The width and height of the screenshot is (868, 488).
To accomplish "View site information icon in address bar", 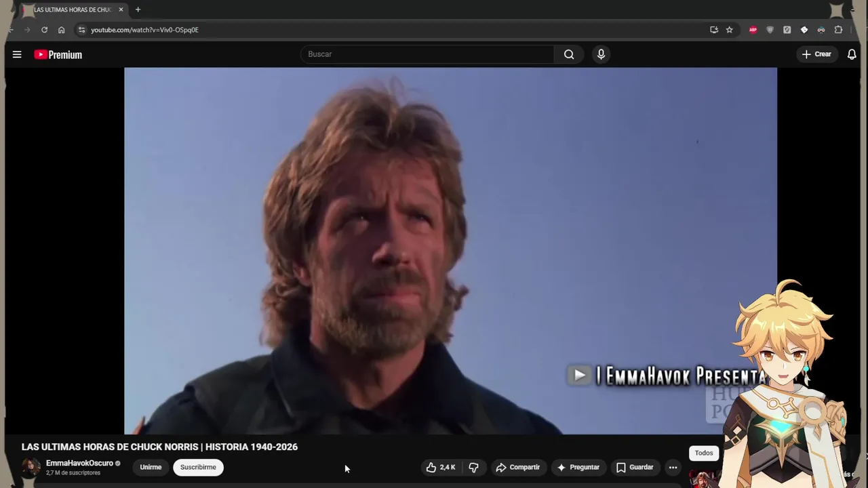I will (x=81, y=30).
